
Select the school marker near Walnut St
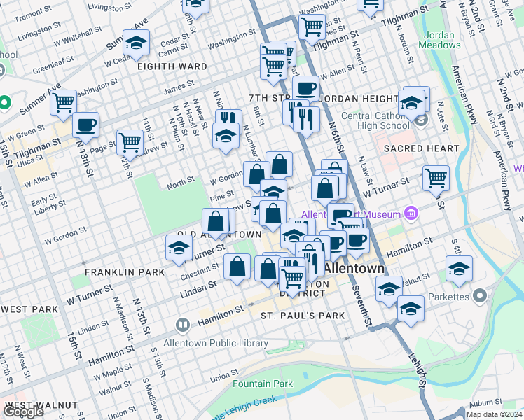pos(389,290)
